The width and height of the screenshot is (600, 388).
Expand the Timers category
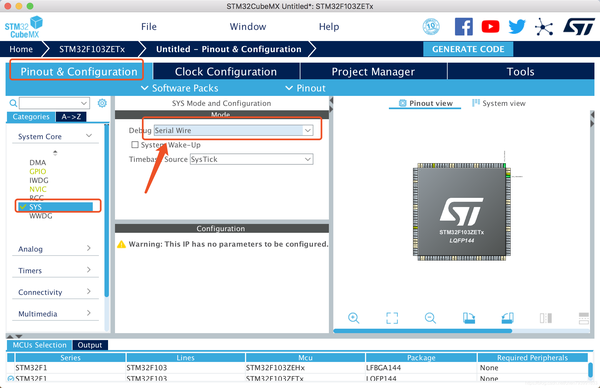(x=55, y=270)
